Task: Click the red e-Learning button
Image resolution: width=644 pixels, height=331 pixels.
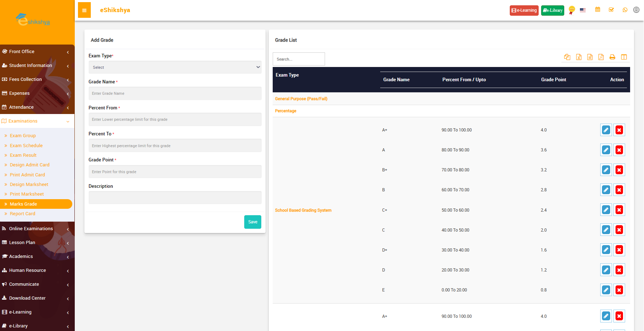Action: click(x=524, y=10)
